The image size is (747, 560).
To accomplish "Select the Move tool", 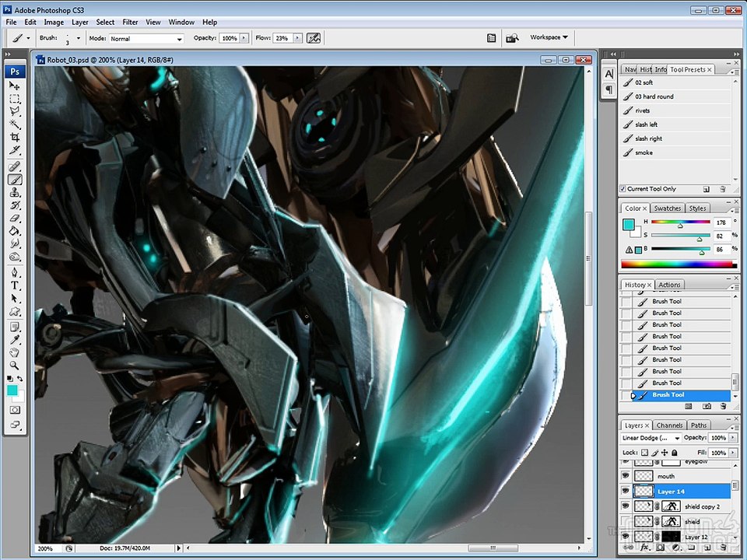I will 15,86.
